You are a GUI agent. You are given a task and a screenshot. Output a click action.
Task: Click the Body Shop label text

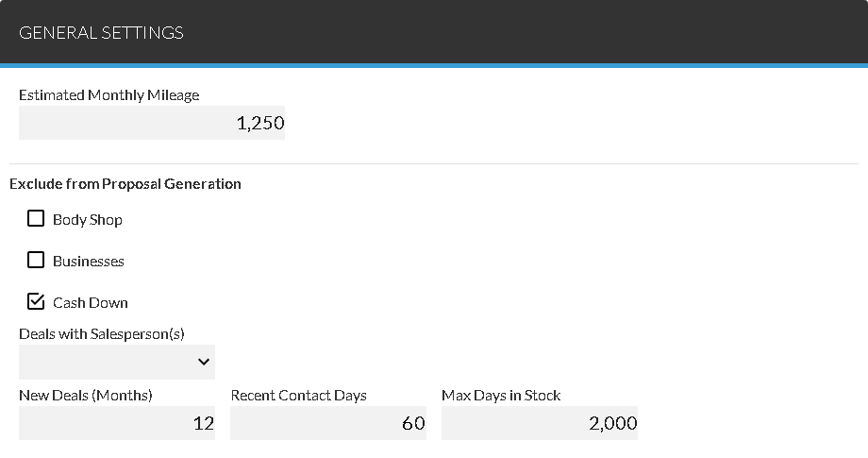(88, 220)
